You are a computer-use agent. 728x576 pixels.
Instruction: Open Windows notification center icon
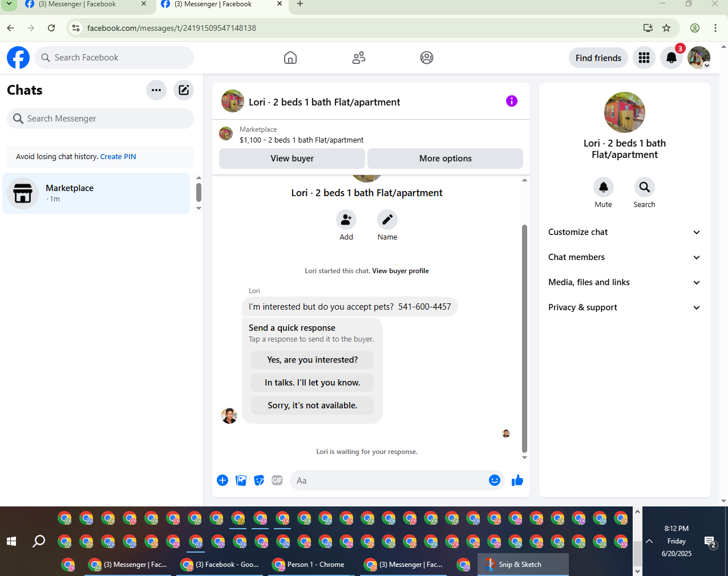(710, 542)
